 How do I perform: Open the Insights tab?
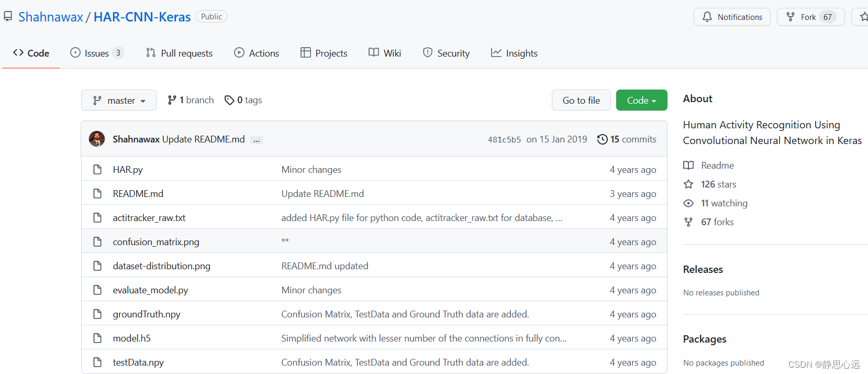coord(514,53)
